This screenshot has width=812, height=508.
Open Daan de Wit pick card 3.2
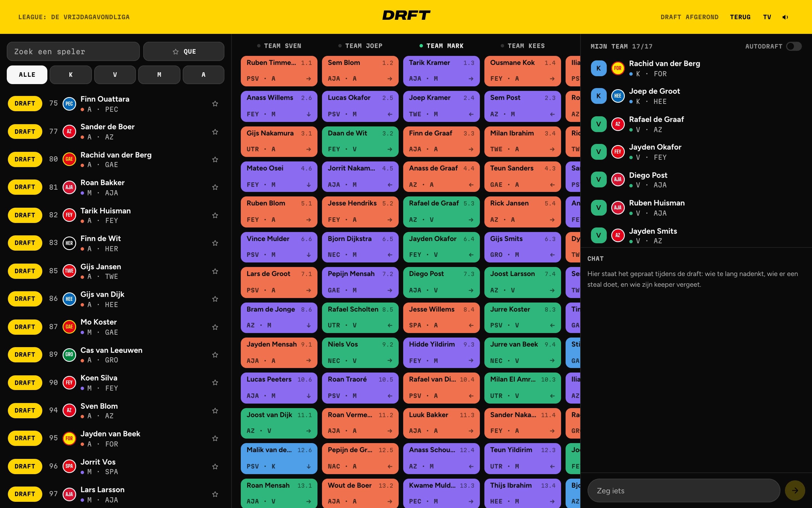pyautogui.click(x=360, y=141)
